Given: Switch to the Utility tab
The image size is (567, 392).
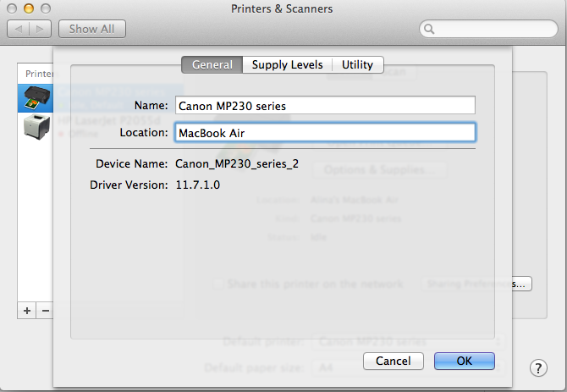Looking at the screenshot, I should tap(357, 64).
